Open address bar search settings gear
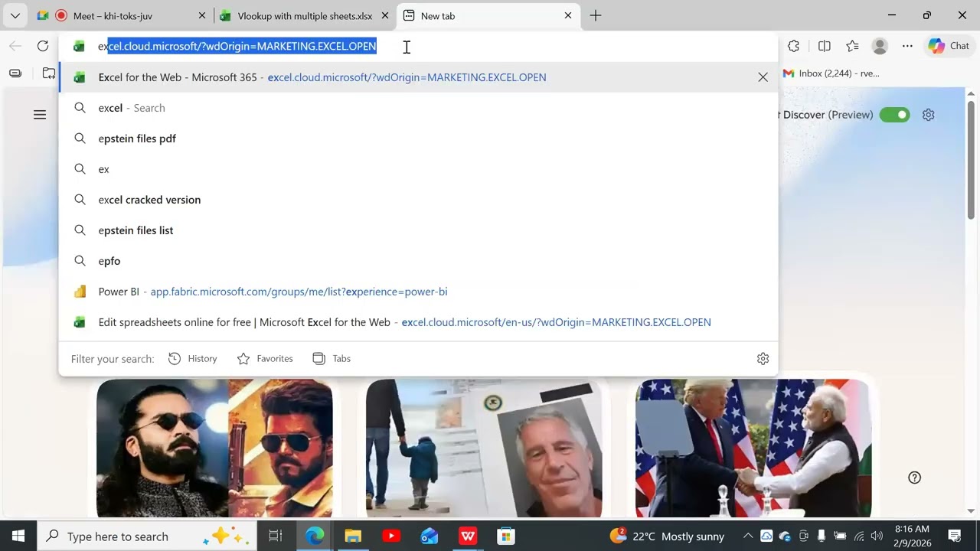This screenshot has height=551, width=980. pos(763,358)
